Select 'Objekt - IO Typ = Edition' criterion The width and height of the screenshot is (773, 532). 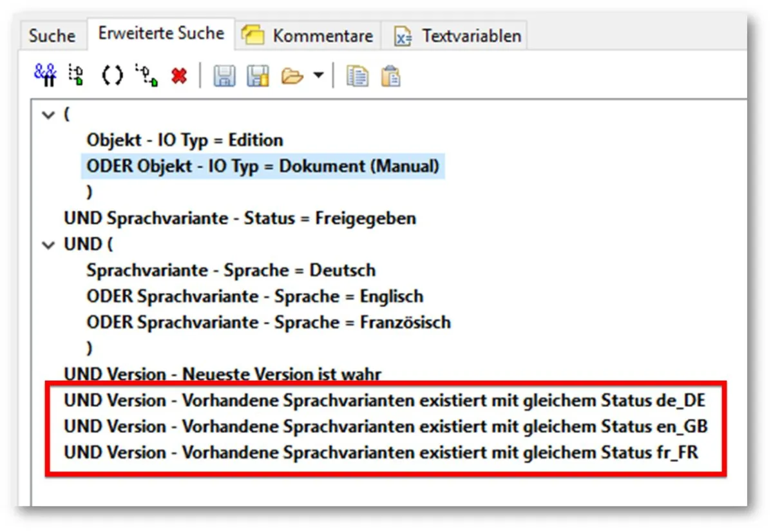(185, 140)
